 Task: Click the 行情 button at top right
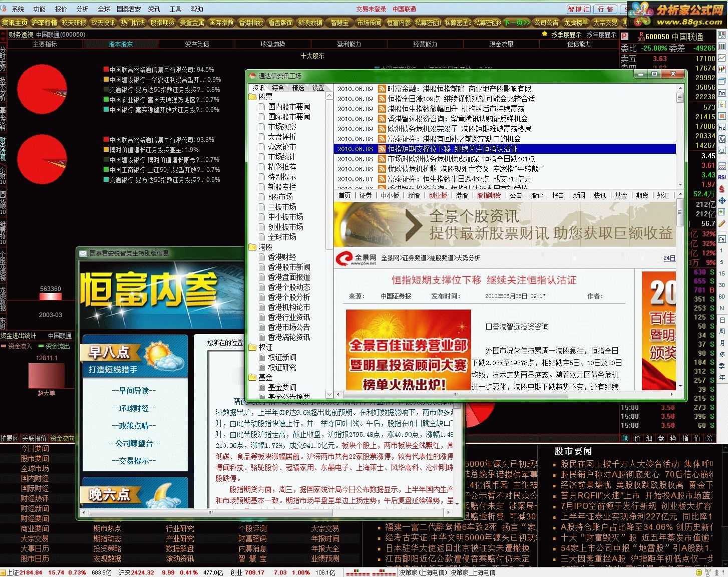606,9
